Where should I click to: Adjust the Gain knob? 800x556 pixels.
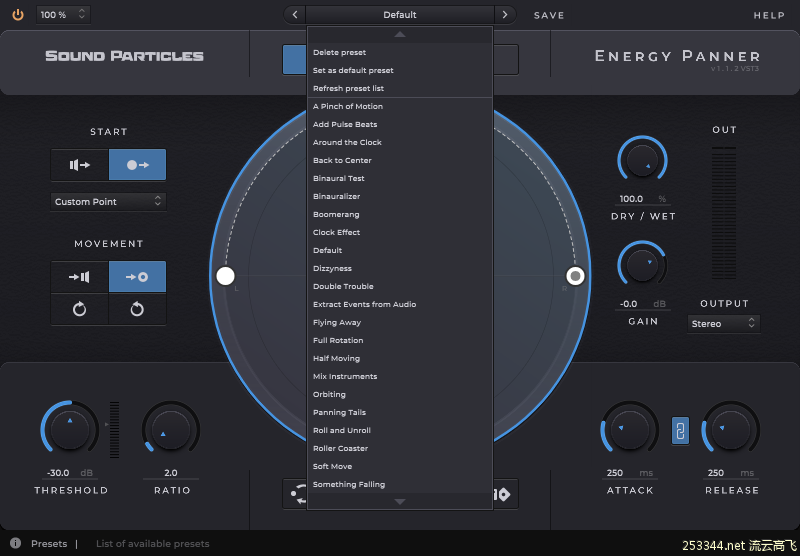tap(642, 265)
